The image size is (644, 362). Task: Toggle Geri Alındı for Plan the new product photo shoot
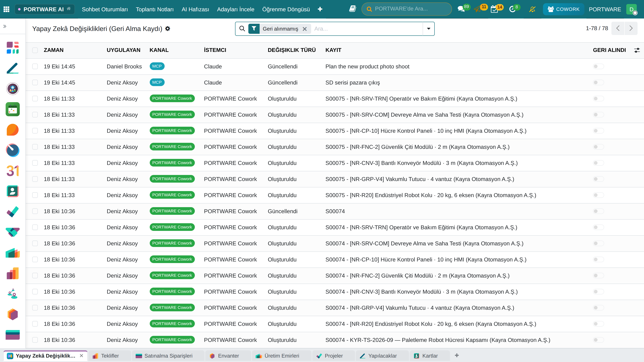[x=598, y=66]
